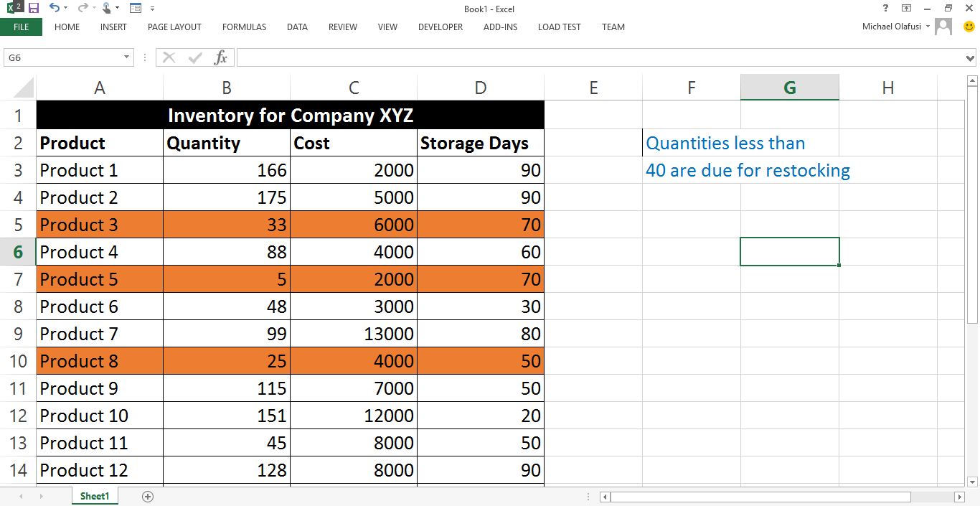Click the Redo icon
980x506 pixels.
coord(82,7)
